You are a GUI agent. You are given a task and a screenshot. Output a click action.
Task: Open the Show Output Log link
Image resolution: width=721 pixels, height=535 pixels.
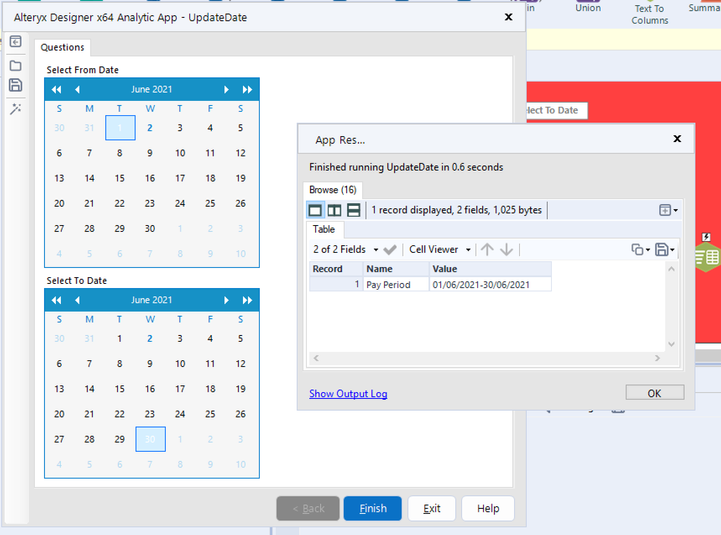pyautogui.click(x=348, y=393)
